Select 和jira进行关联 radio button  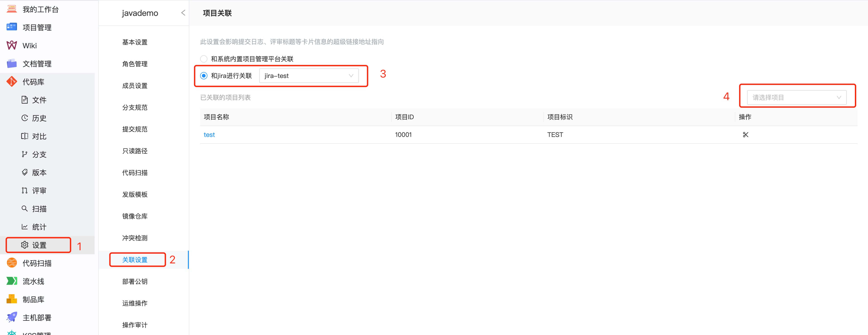(204, 76)
